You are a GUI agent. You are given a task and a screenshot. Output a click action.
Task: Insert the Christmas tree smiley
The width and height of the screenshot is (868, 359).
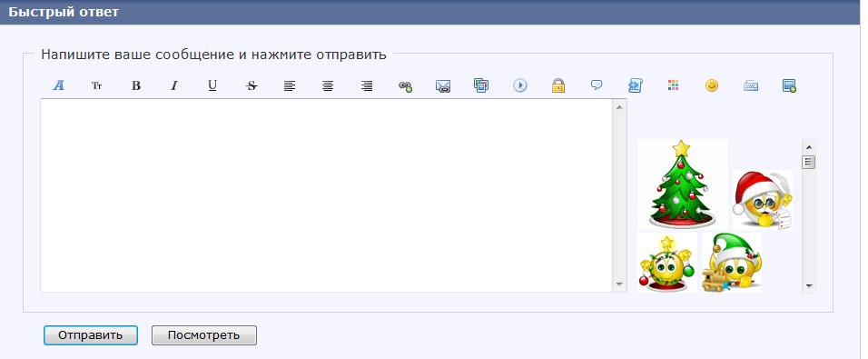tap(682, 184)
